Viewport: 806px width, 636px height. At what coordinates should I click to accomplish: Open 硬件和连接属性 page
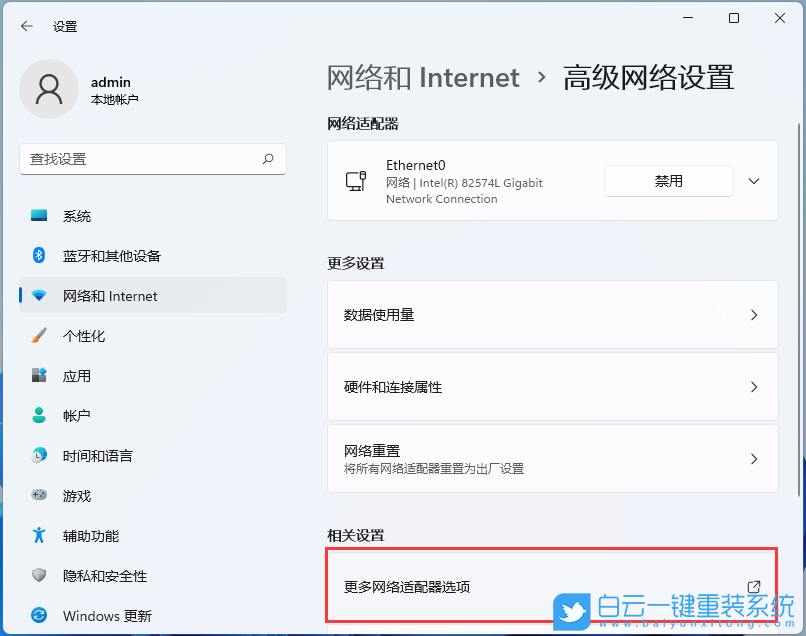coord(553,386)
